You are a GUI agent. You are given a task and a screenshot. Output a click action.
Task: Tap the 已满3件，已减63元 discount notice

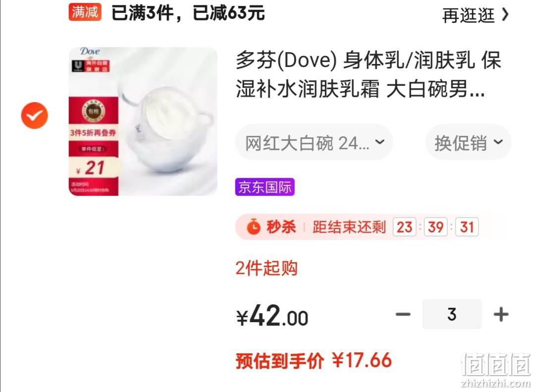click(188, 13)
